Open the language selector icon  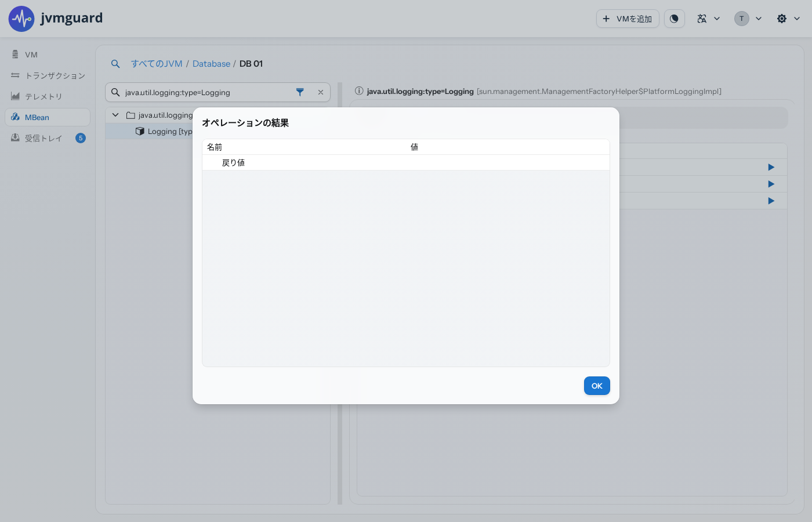[702, 19]
